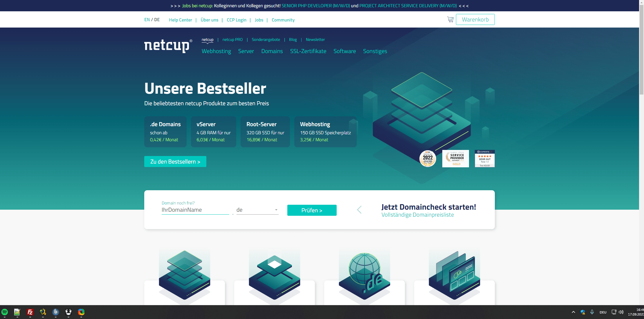Open the Jobs link in top menu
Viewport: 644px width, 319px height.
[x=259, y=20]
